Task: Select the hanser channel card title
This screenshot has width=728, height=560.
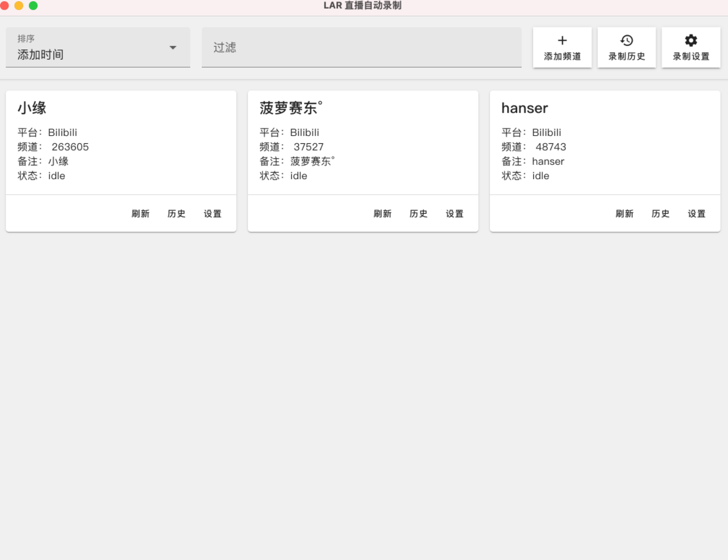Action: [525, 108]
